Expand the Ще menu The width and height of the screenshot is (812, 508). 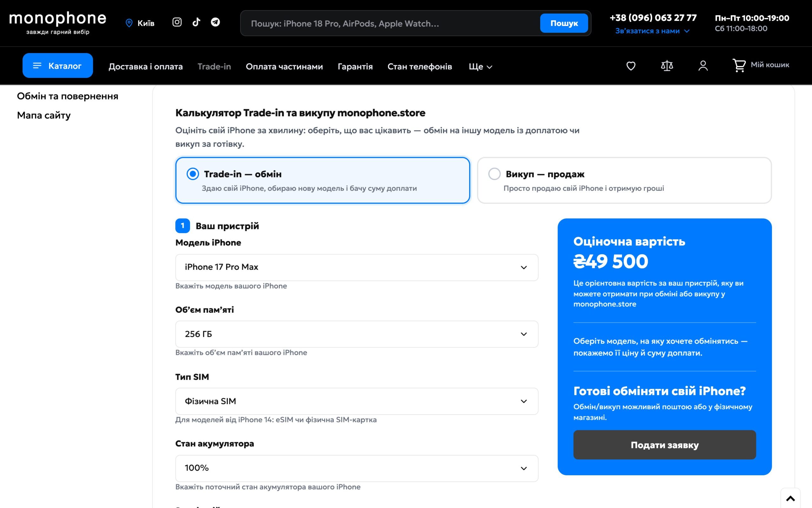pos(480,67)
